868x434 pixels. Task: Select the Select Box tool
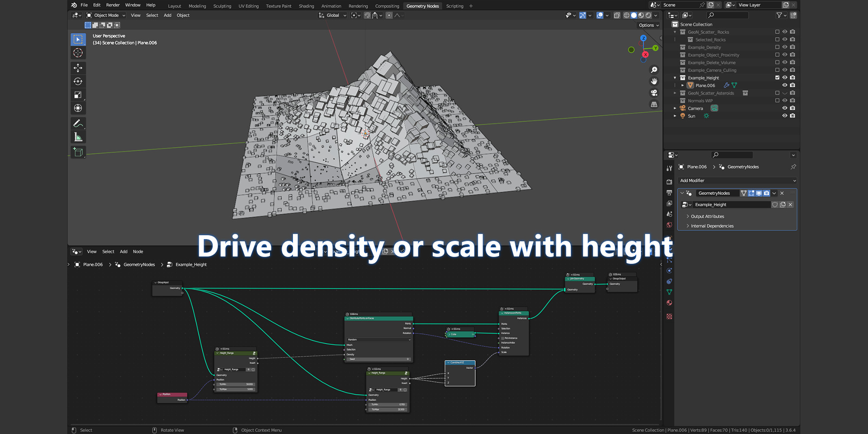pyautogui.click(x=78, y=39)
